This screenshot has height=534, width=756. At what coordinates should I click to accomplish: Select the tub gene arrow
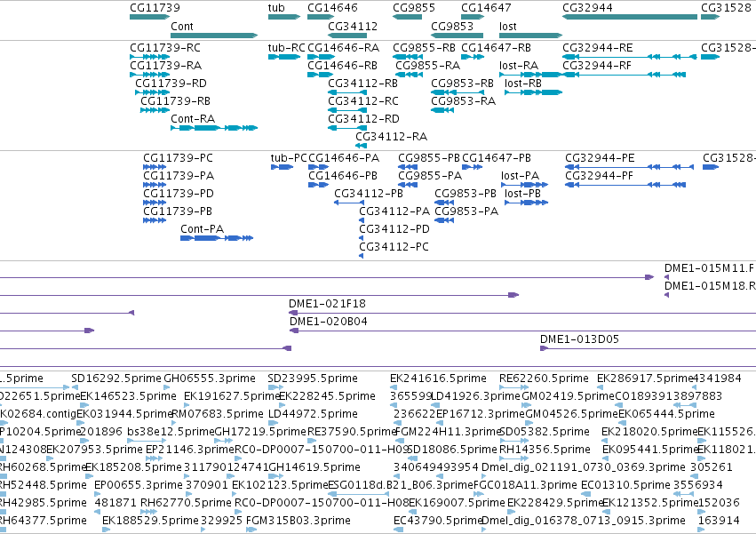tap(284, 17)
